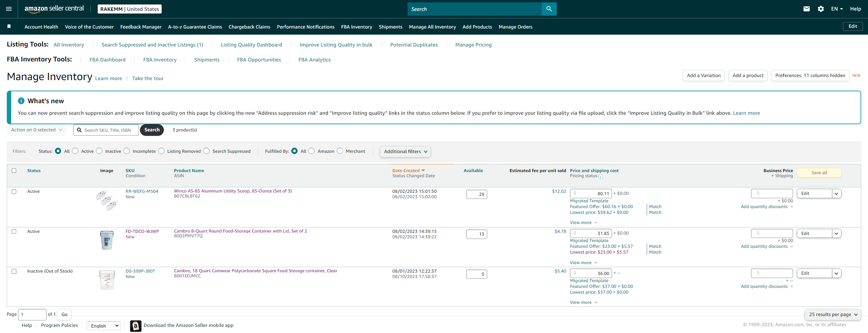Click the price field showing 80.11
This screenshot has width=868, height=333.
tap(591, 193)
